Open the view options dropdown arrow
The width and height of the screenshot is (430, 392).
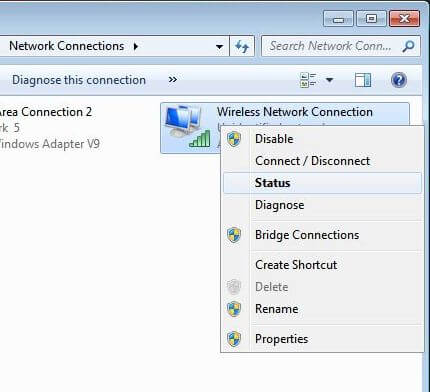click(x=329, y=80)
